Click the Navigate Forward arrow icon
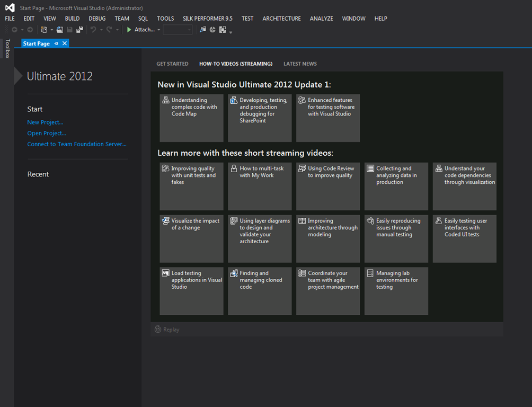 pos(30,30)
